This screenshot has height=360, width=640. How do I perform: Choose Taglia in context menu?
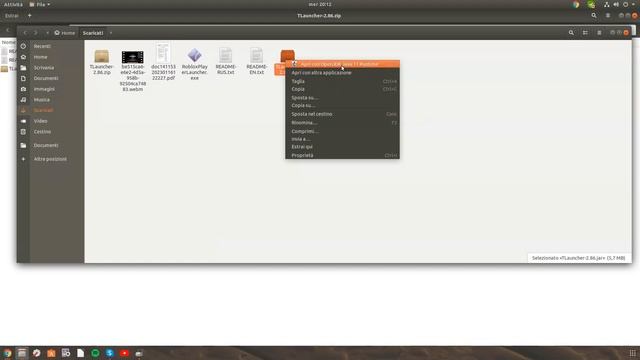pyautogui.click(x=342, y=81)
